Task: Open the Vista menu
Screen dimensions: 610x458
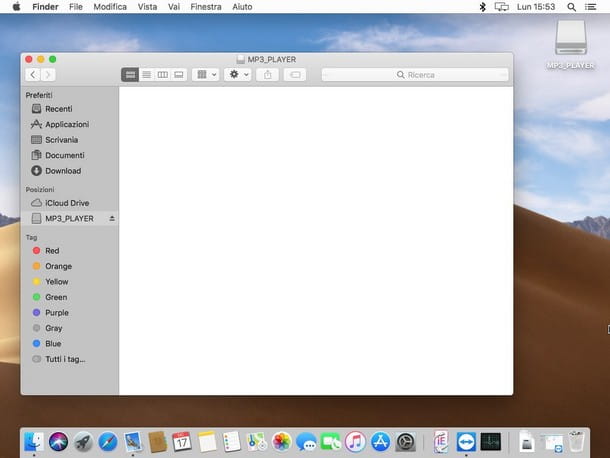Action: [147, 7]
